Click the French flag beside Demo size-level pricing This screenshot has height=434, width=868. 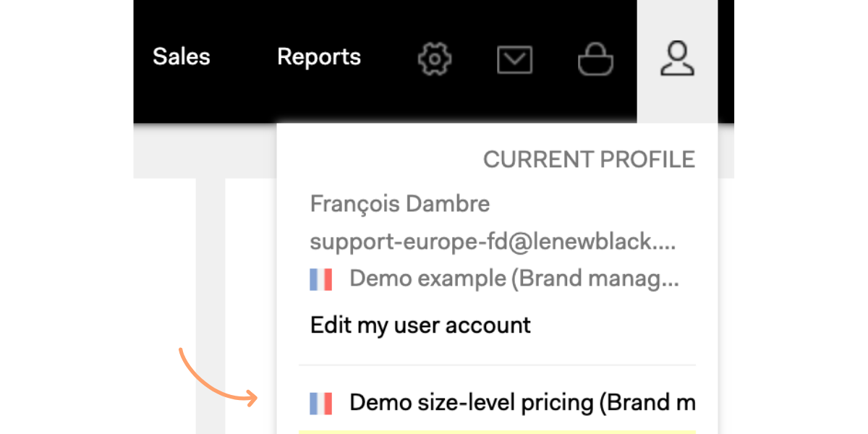tap(320, 403)
